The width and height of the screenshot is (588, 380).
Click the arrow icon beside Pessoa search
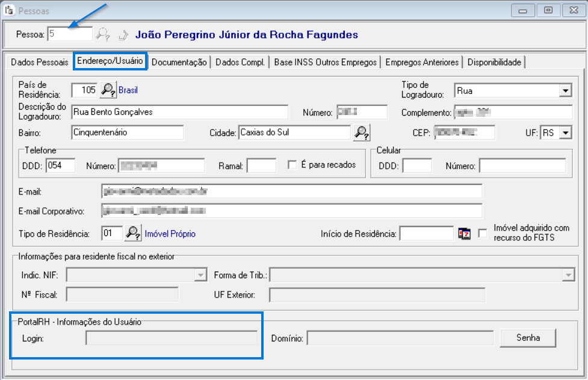[123, 34]
